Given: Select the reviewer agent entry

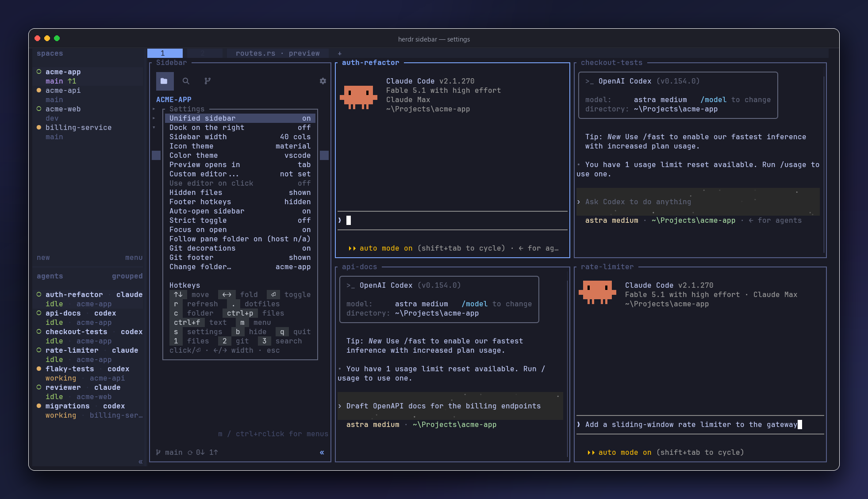Looking at the screenshot, I should click(x=88, y=392).
